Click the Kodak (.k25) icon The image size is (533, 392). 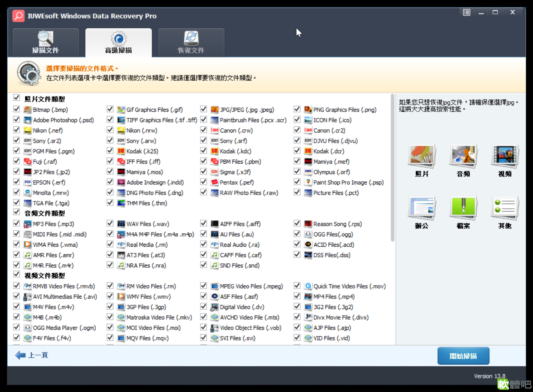click(x=121, y=151)
